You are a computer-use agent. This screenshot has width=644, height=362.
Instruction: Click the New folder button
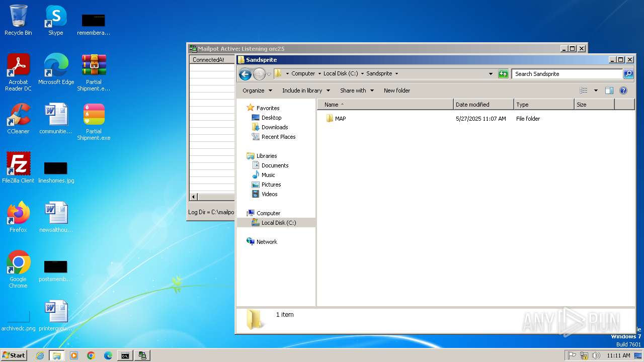coord(397,90)
